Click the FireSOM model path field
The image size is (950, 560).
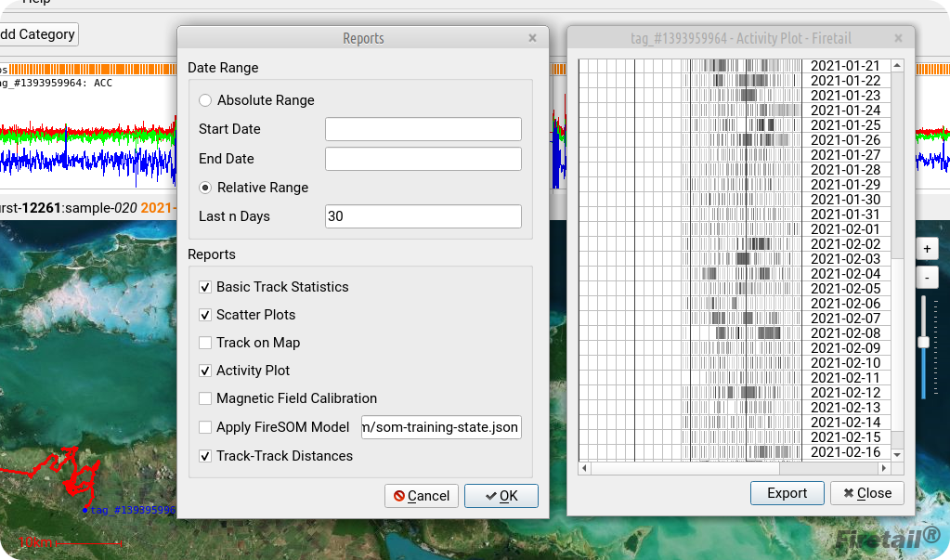tap(441, 427)
